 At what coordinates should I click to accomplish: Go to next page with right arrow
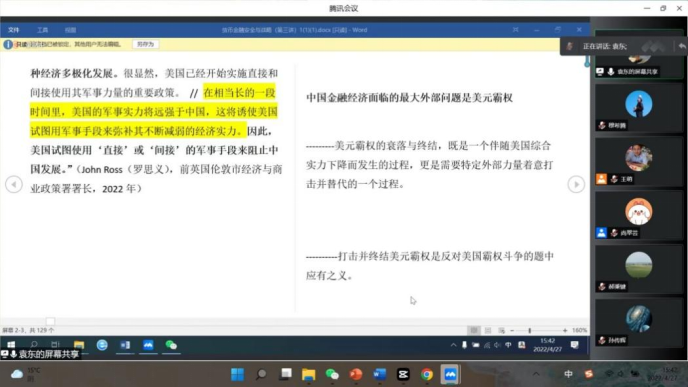[576, 184]
